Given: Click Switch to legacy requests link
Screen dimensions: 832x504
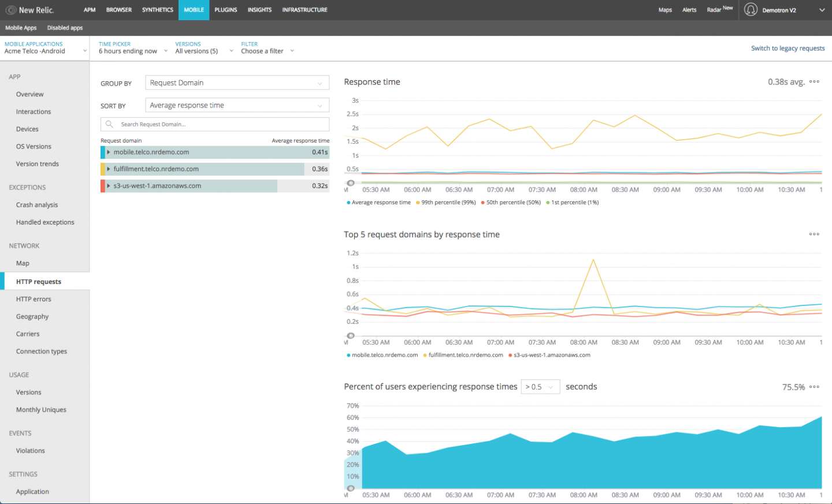Looking at the screenshot, I should point(788,48).
